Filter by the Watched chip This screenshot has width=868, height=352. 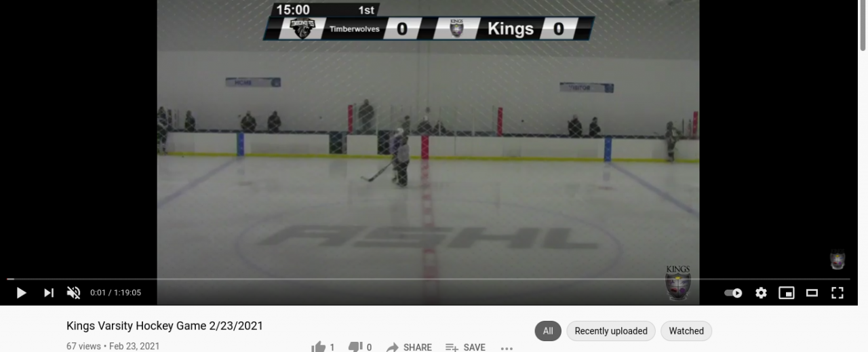tap(686, 331)
